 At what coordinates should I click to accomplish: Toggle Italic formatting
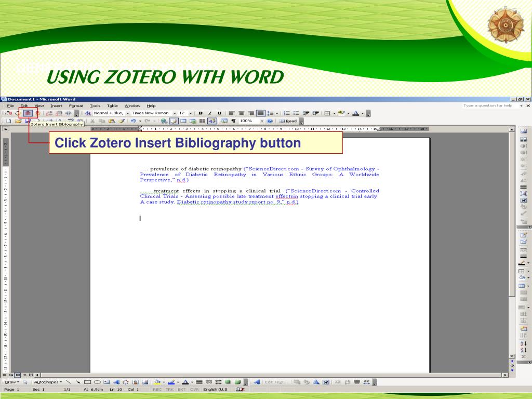210,113
